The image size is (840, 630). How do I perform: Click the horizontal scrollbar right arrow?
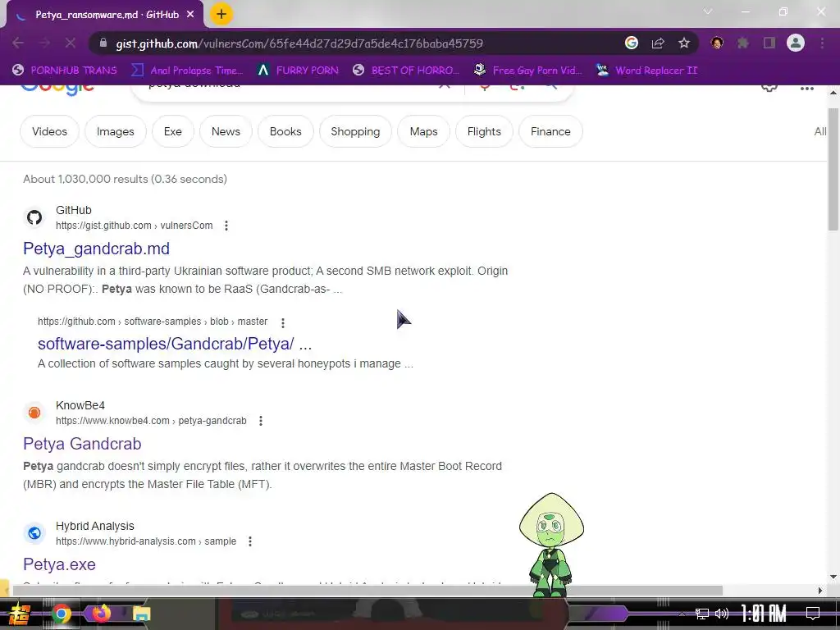point(820,591)
